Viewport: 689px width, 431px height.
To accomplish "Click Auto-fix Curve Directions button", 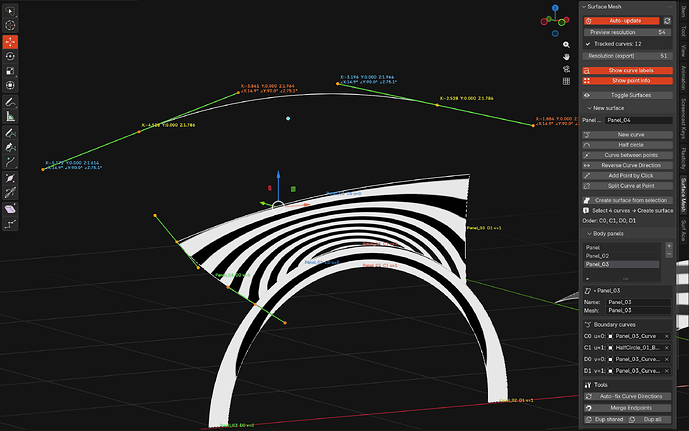I will tap(627, 396).
